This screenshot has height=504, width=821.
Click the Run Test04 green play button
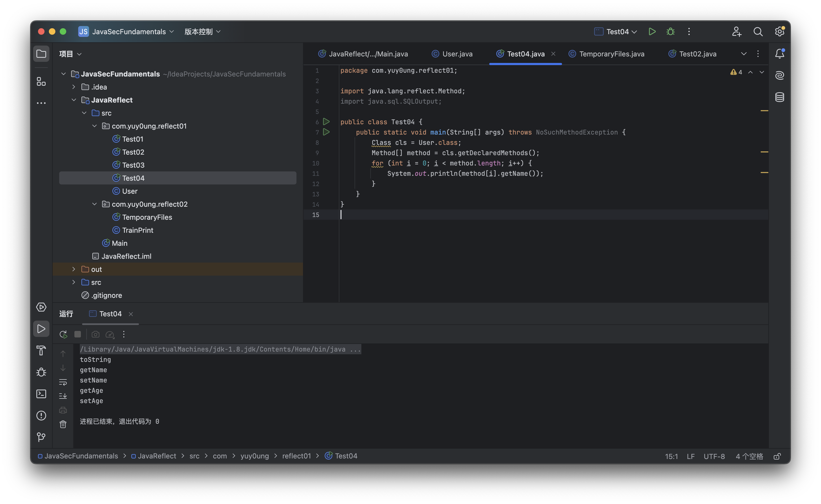[652, 32]
